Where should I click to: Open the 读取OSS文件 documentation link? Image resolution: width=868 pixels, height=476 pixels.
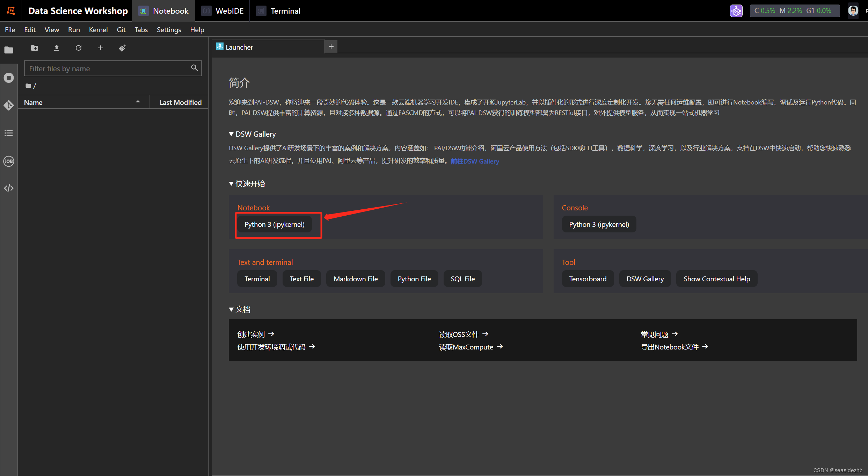pyautogui.click(x=464, y=334)
